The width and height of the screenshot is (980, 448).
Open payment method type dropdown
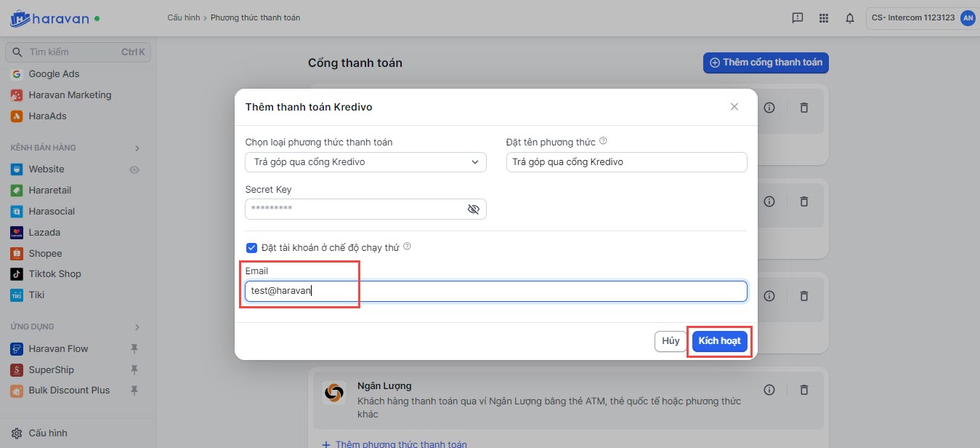pos(365,162)
